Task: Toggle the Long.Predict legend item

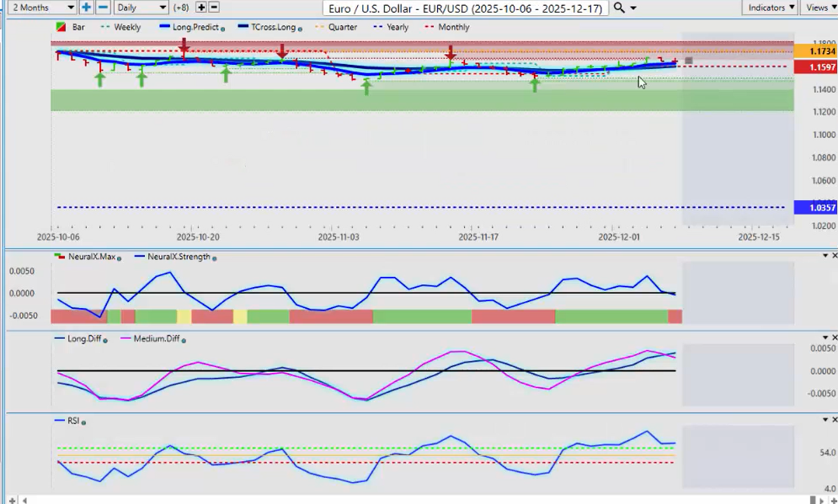Action: point(194,27)
